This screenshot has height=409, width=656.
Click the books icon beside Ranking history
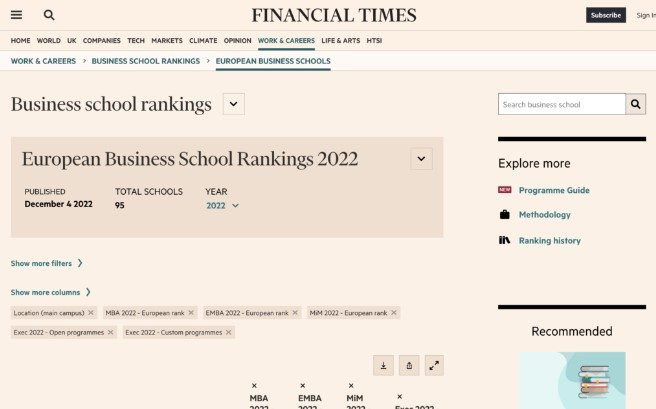click(x=504, y=240)
